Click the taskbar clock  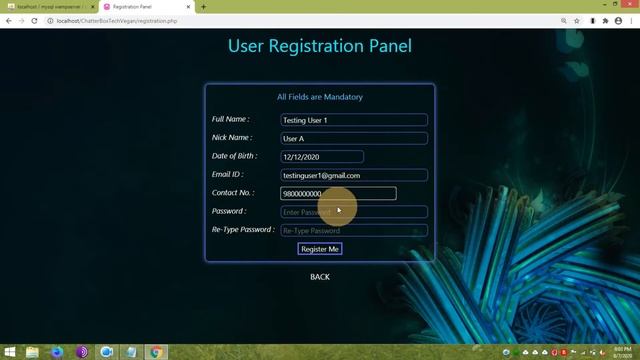coord(622,353)
